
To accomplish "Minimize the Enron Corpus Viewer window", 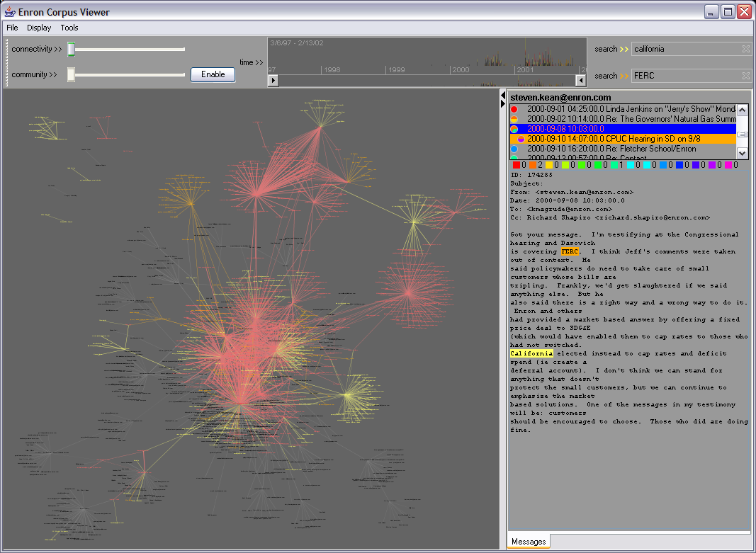I will click(711, 11).
